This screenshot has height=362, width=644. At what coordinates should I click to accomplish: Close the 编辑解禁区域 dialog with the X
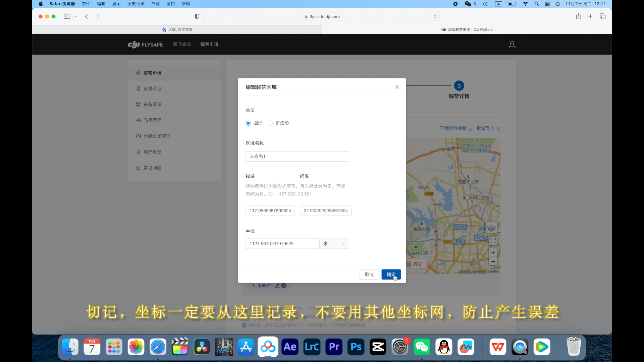click(397, 87)
